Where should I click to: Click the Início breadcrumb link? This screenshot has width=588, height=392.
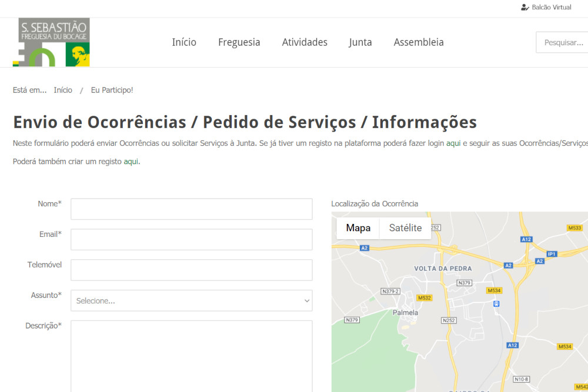(x=63, y=90)
